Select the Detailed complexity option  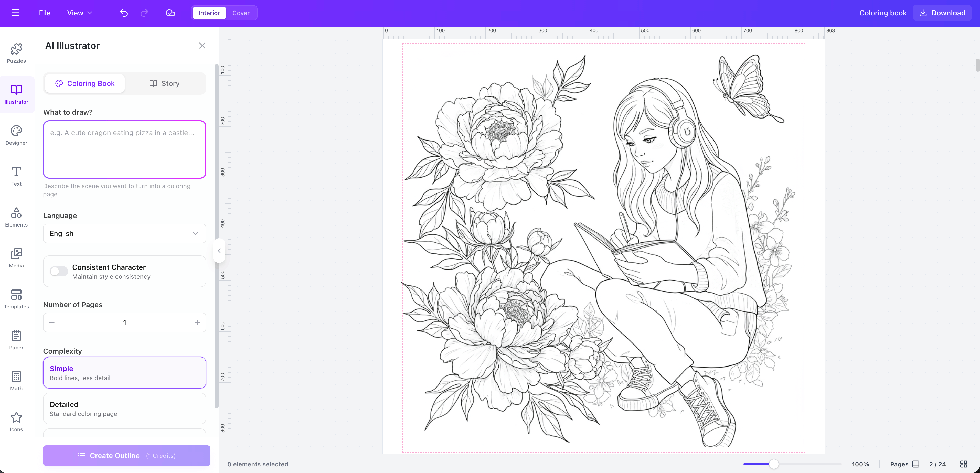coord(124,408)
